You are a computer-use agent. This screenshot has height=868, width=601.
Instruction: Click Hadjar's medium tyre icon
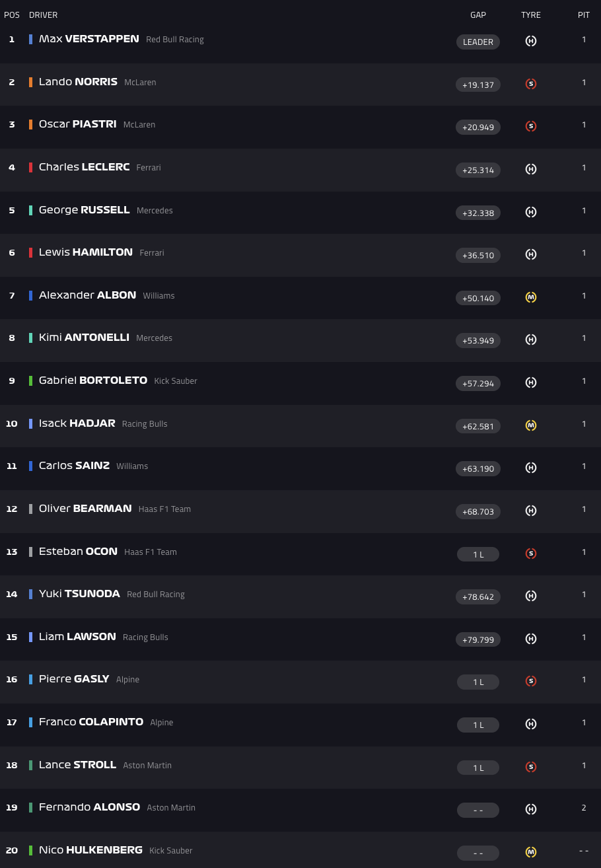coord(531,425)
